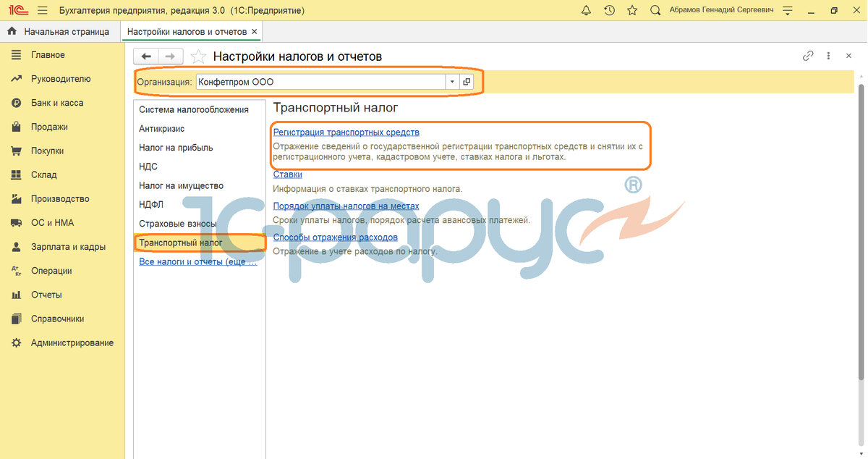Open history clock icon
This screenshot has width=868, height=459.
[x=609, y=11]
